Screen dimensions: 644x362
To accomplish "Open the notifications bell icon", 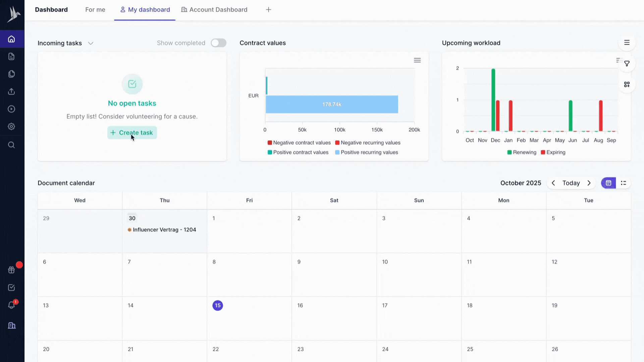I will [x=11, y=305].
